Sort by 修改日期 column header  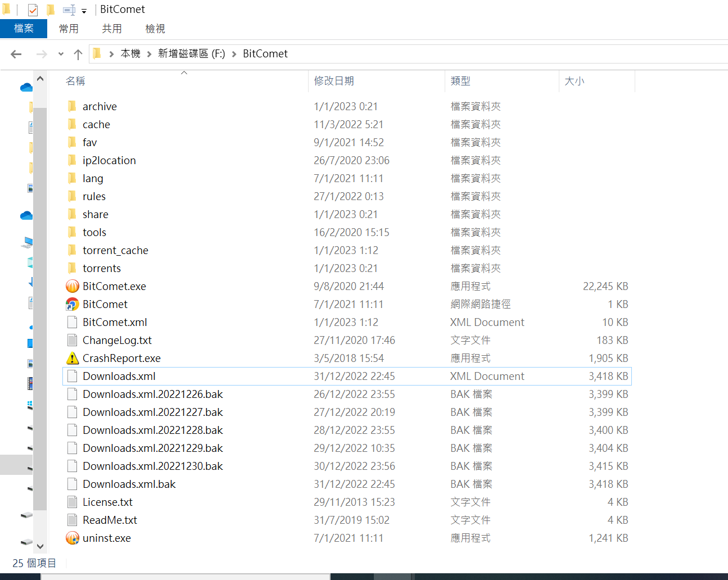click(334, 81)
